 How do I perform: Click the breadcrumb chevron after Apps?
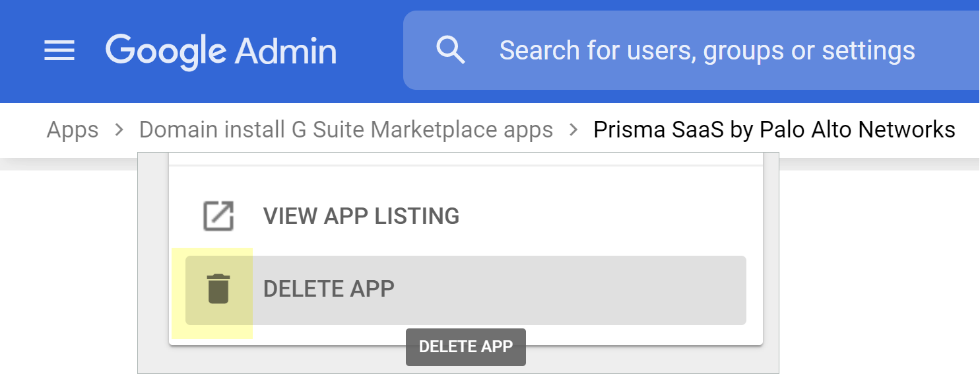(x=119, y=130)
